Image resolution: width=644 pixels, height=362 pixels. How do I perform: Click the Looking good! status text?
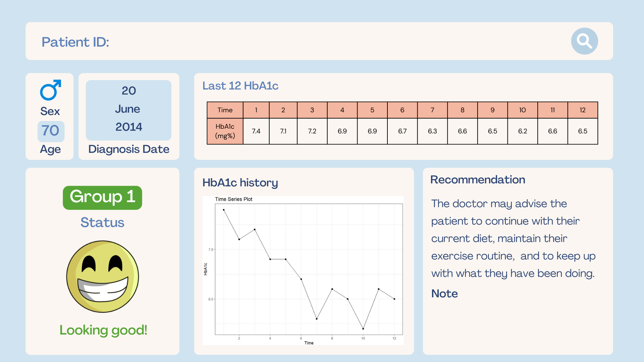click(103, 330)
